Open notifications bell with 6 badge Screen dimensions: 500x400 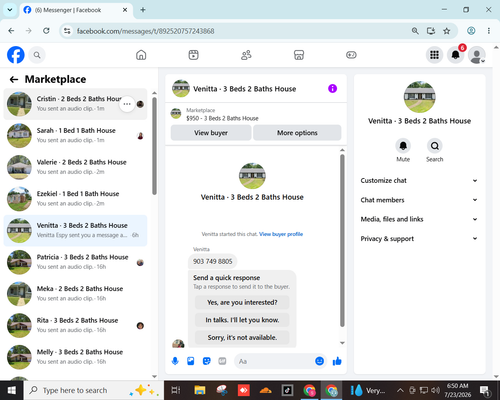(456, 55)
